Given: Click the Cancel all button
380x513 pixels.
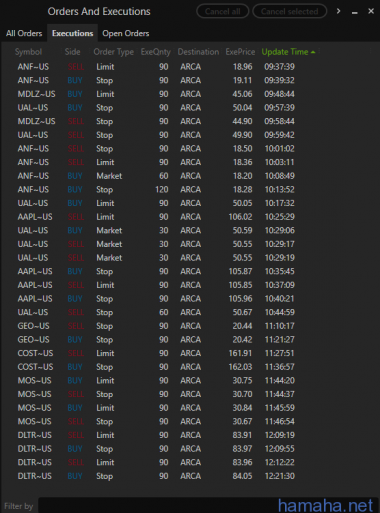Looking at the screenshot, I should tap(222, 11).
